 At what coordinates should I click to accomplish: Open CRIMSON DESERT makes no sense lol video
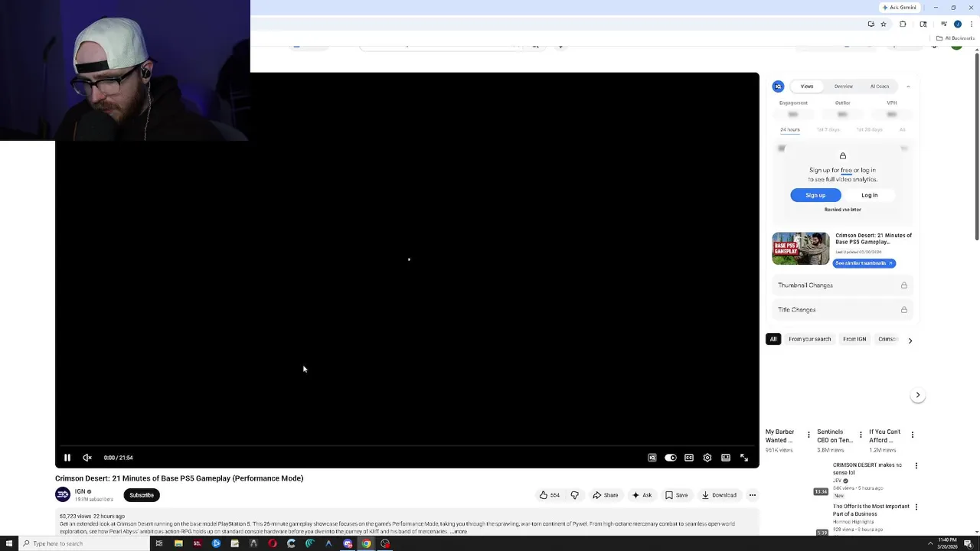(x=867, y=468)
